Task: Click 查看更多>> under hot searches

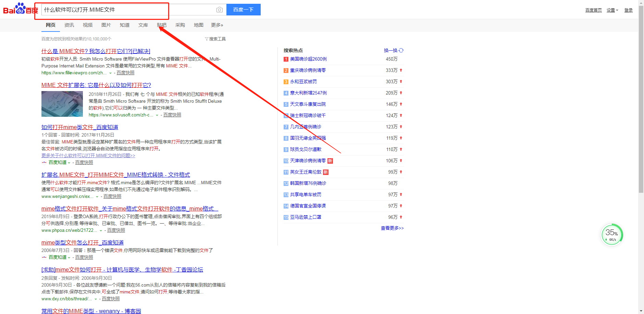Action: click(392, 228)
